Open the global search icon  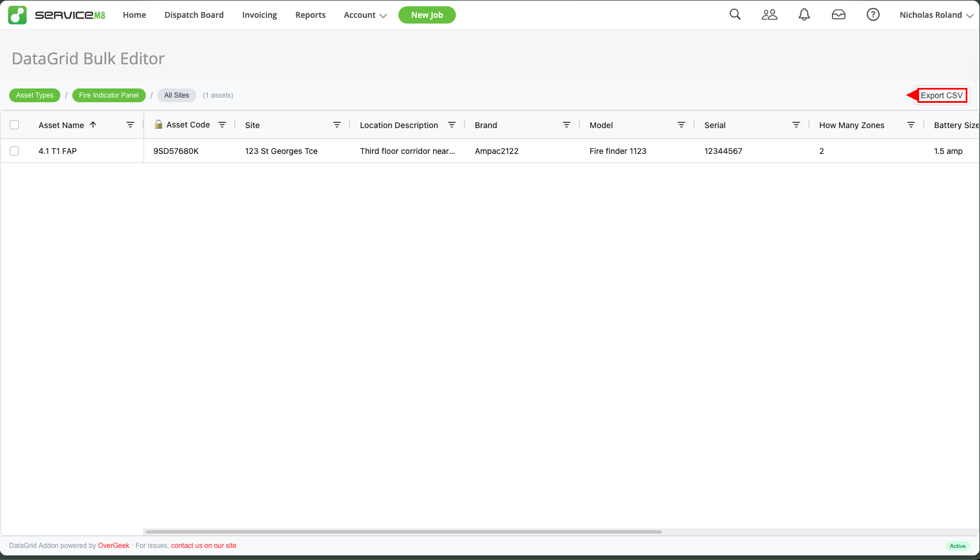pyautogui.click(x=735, y=14)
